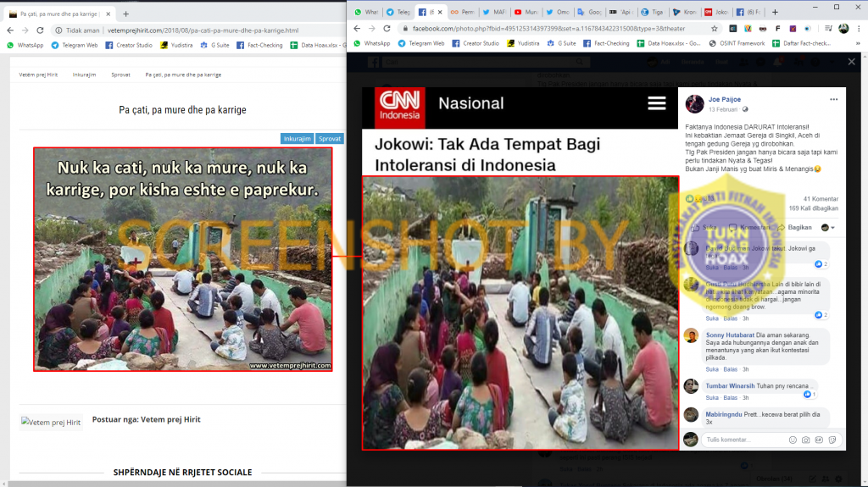Viewport: 868px width, 487px height.
Task: Go back in the left browser window
Action: [10, 30]
